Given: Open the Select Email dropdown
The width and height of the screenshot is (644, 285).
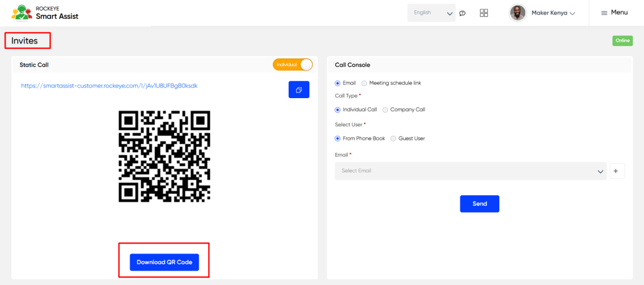Looking at the screenshot, I should pyautogui.click(x=470, y=171).
